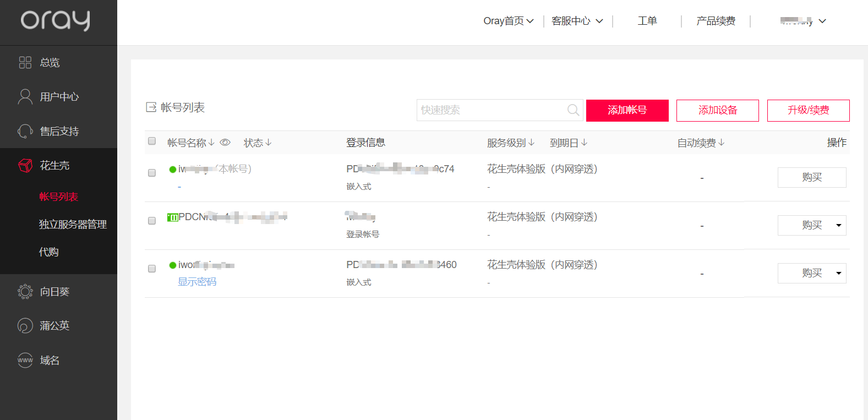Tick the checkbox for PDCN row
868x420 pixels.
coord(152,221)
